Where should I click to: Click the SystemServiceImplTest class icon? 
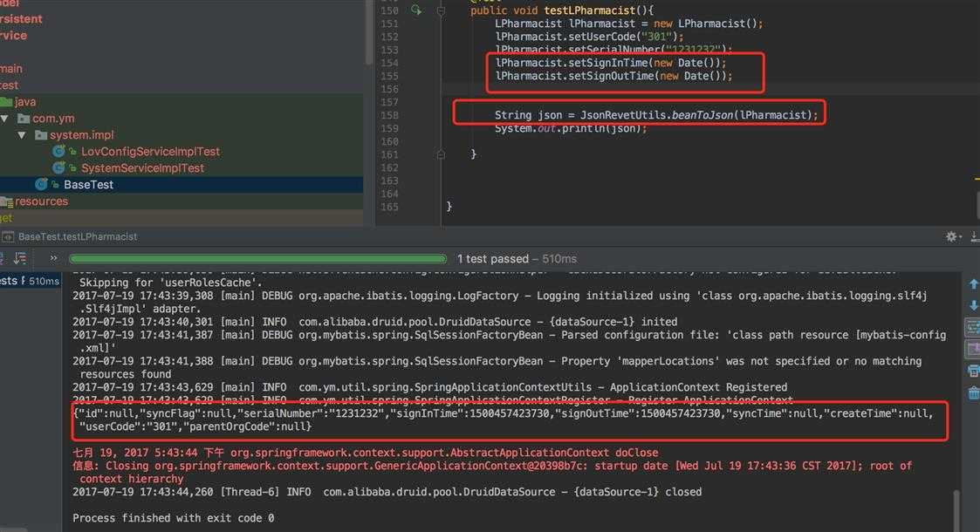click(59, 168)
